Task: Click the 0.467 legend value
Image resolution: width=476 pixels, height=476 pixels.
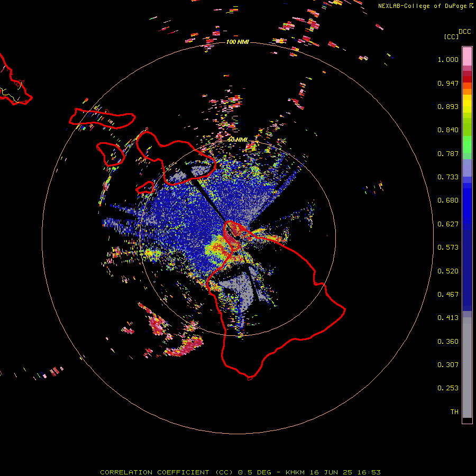Action: pyautogui.click(x=448, y=295)
